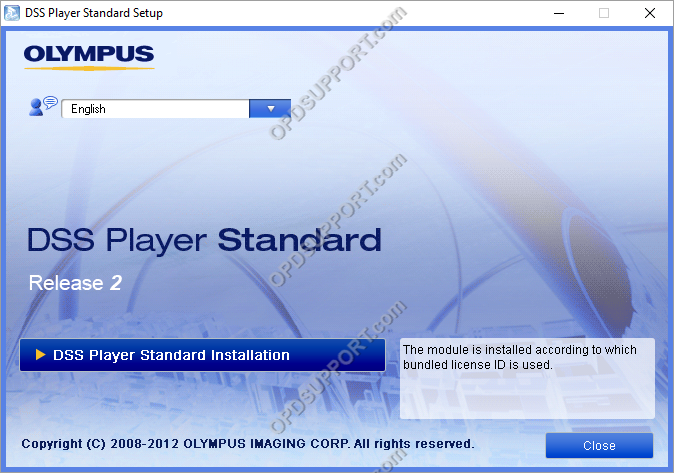The height and width of the screenshot is (473, 674).
Task: Open the language dropdown arrow
Action: (270, 109)
